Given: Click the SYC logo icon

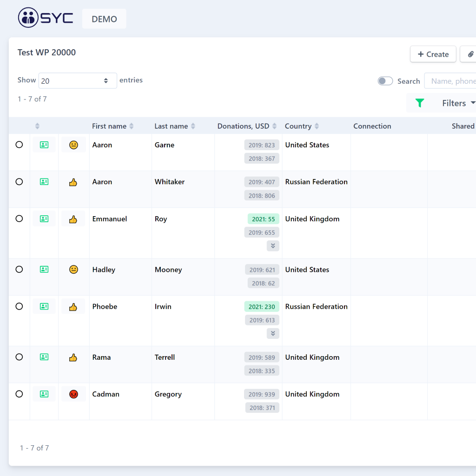Looking at the screenshot, I should click(x=28, y=18).
